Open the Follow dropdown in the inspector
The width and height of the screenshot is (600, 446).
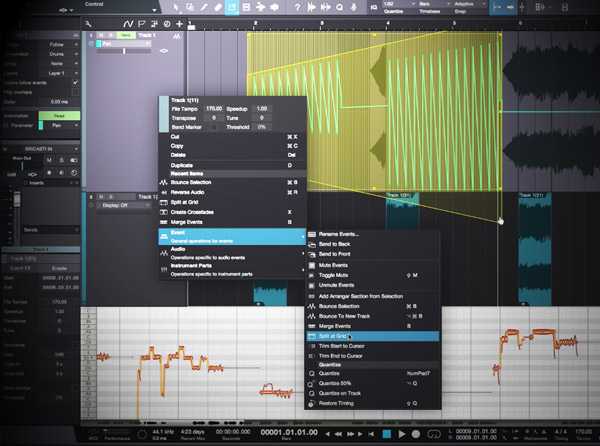pos(60,44)
